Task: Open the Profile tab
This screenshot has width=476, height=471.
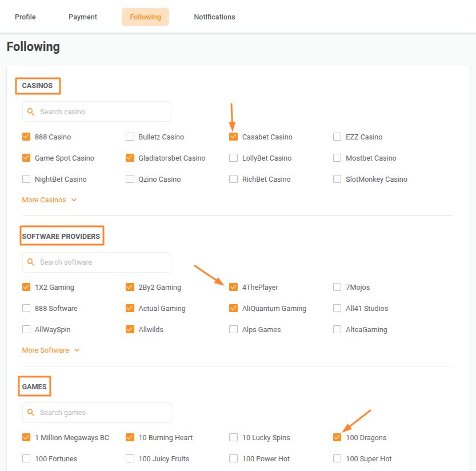Action: 25,17
